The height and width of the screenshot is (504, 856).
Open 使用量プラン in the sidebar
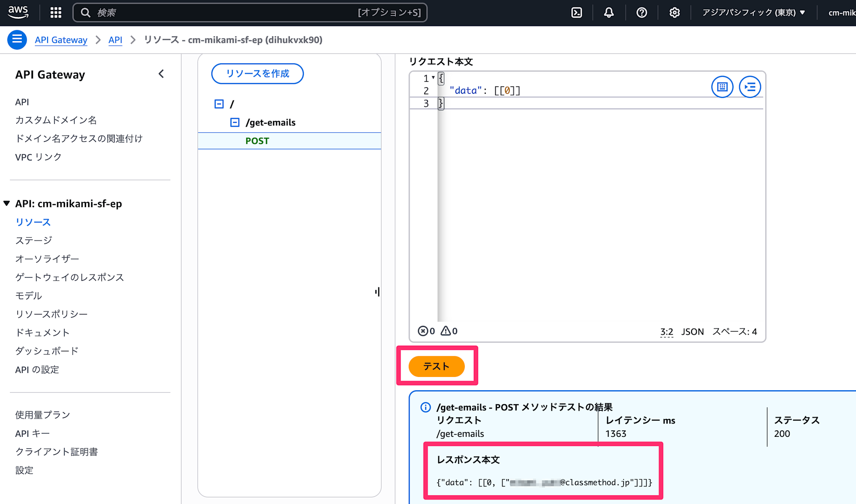43,415
